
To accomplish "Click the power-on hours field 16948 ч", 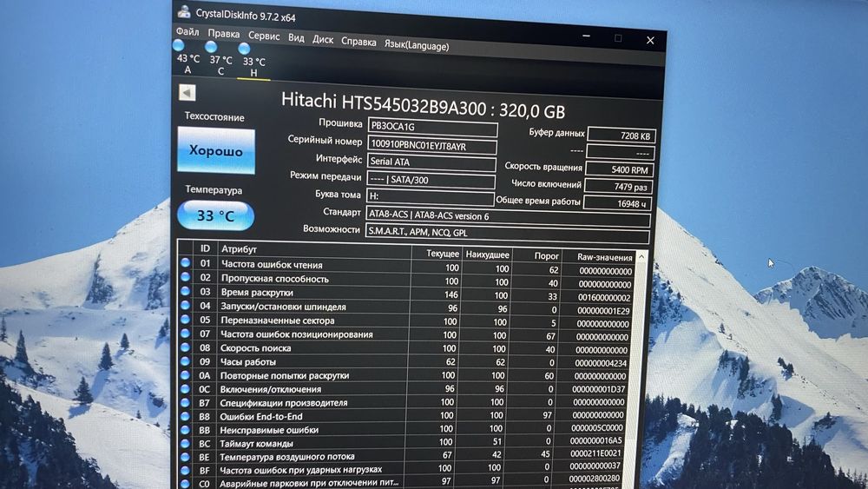I will click(618, 203).
